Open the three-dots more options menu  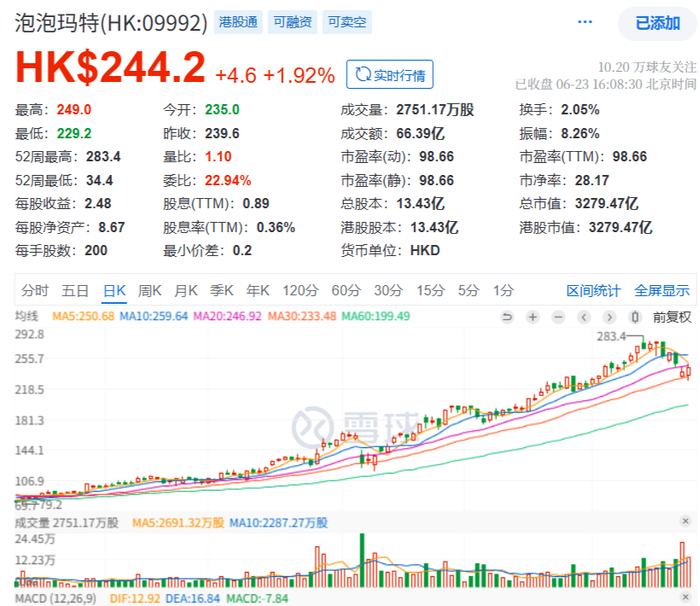[585, 22]
